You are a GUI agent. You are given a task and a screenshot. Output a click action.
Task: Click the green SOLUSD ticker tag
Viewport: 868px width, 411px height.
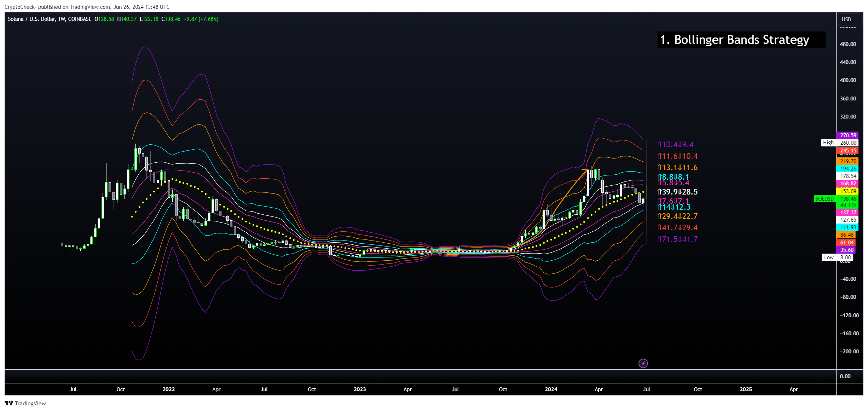point(824,199)
